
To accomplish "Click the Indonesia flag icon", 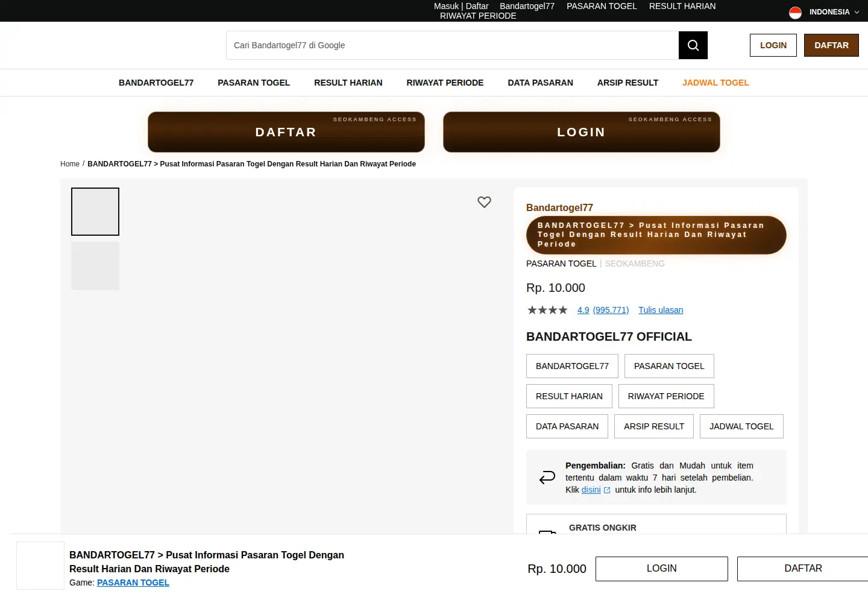I will pos(795,12).
